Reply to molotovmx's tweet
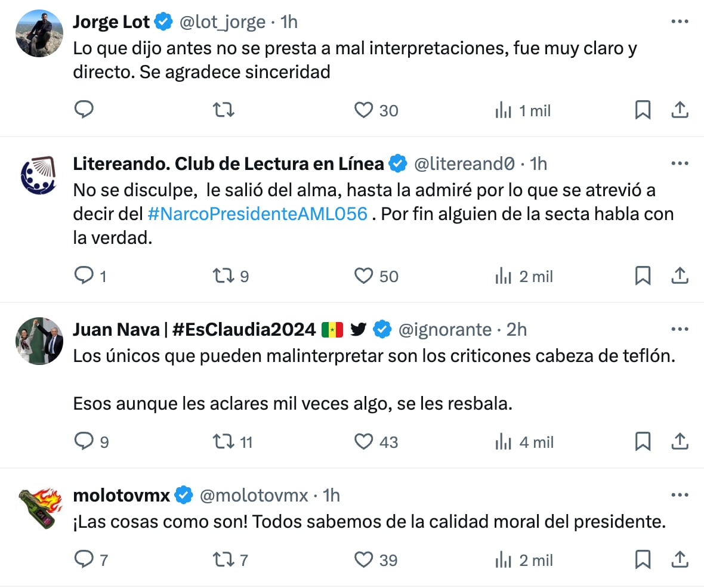The image size is (704, 588). pos(84,560)
